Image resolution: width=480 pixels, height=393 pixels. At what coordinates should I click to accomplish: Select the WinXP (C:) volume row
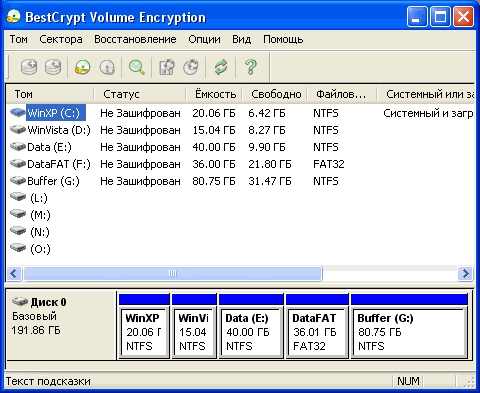pyautogui.click(x=240, y=113)
